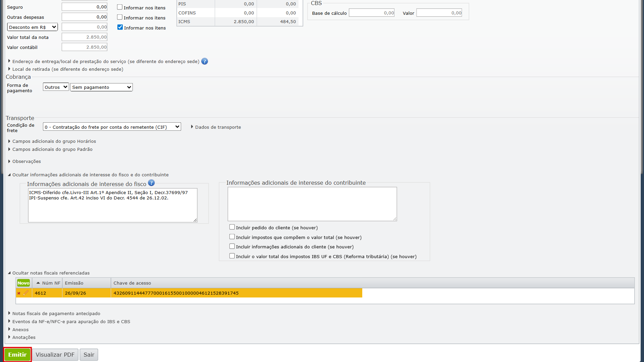Add new referenced nota with Novo
Image resolution: width=644 pixels, height=362 pixels.
pyautogui.click(x=23, y=283)
